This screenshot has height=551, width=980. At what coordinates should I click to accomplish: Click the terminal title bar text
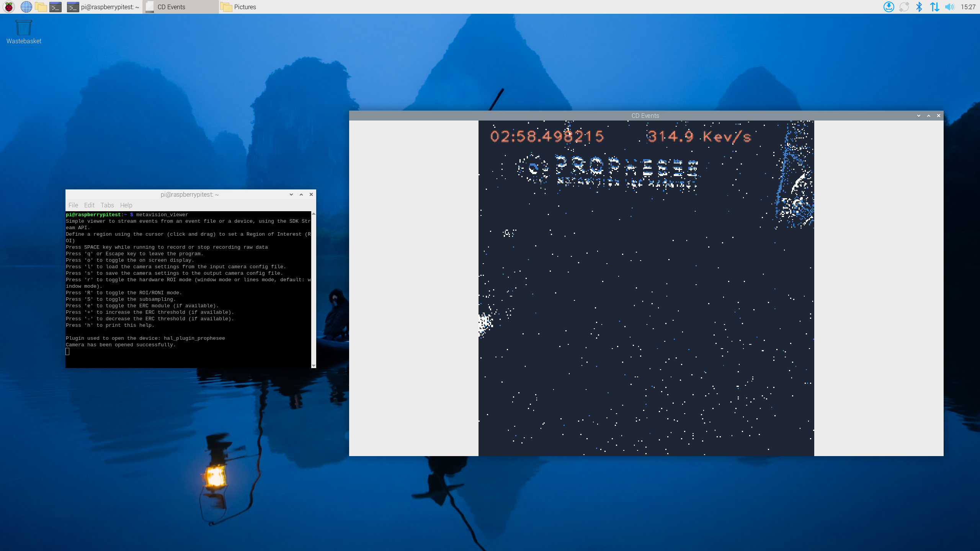(189, 194)
